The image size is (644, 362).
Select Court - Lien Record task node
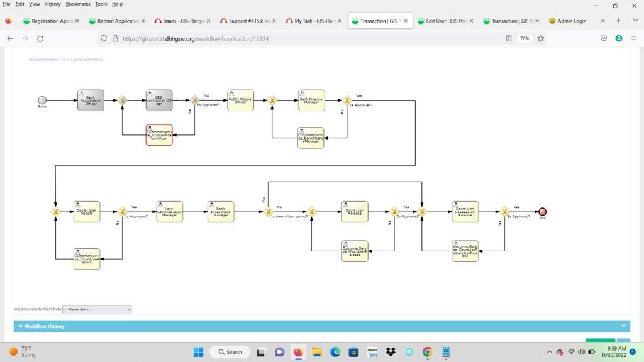point(87,212)
